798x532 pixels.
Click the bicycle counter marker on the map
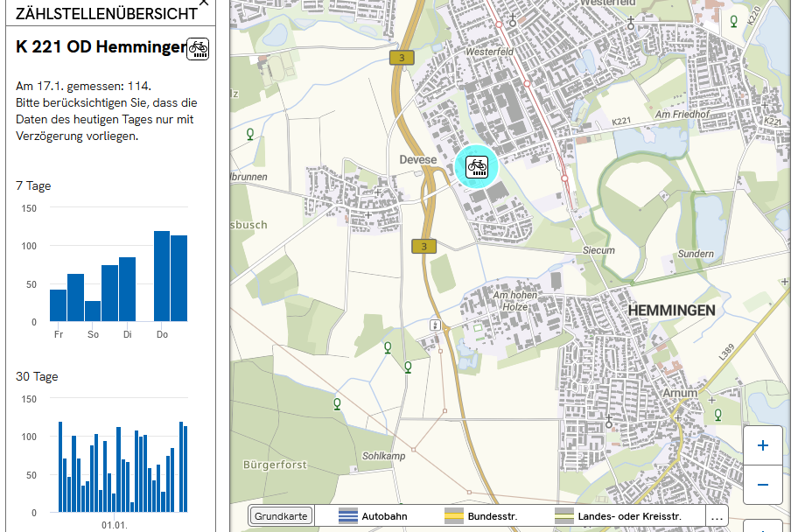point(476,165)
